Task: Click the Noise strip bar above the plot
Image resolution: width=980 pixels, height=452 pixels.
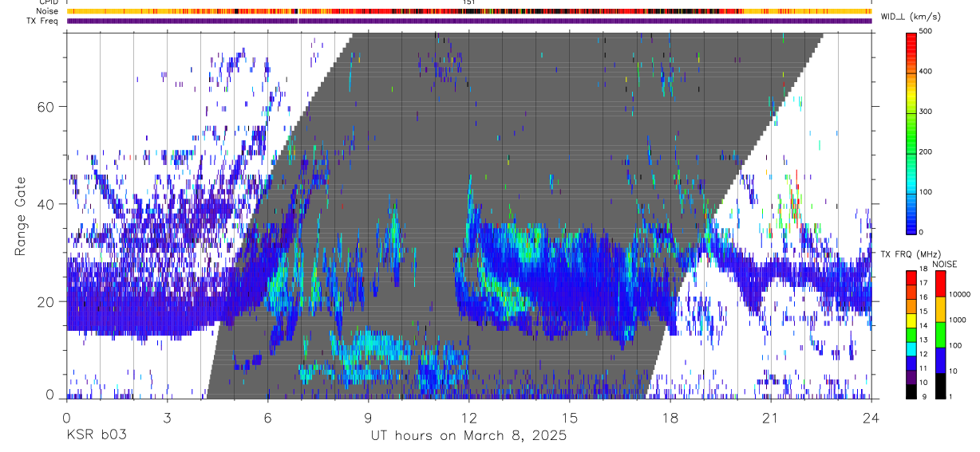Action: [x=468, y=11]
